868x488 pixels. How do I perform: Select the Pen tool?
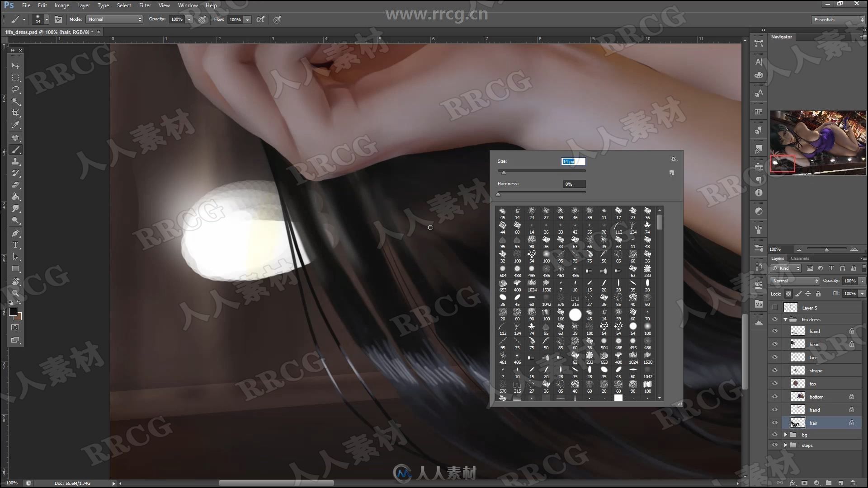pos(15,233)
